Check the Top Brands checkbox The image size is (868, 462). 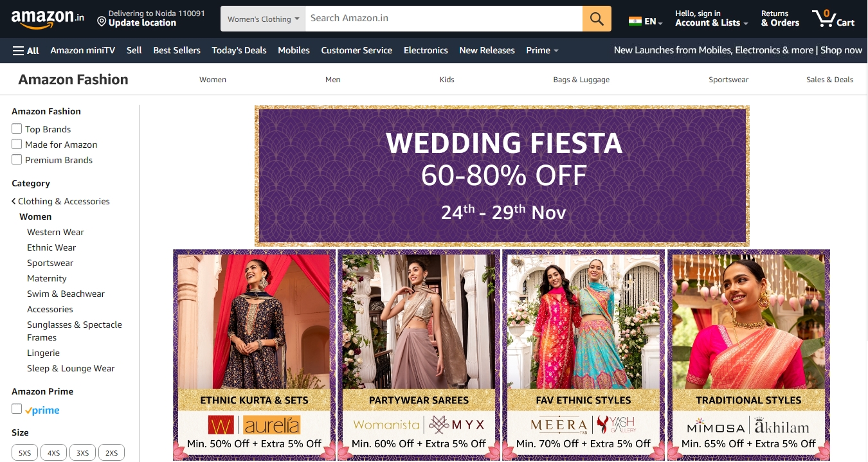[x=17, y=129]
